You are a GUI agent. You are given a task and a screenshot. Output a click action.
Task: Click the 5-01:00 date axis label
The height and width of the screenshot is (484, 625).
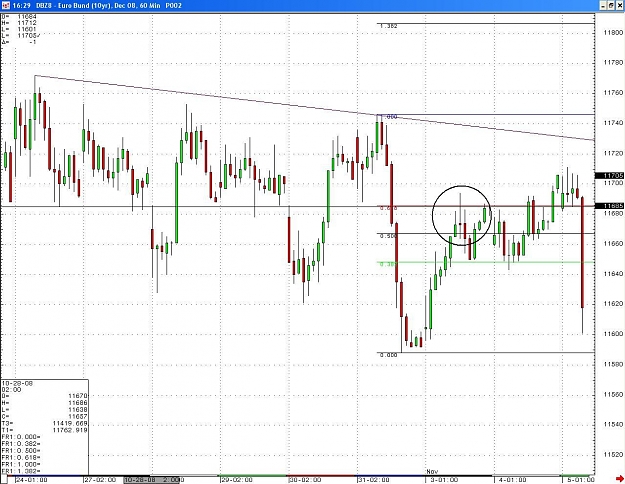pyautogui.click(x=581, y=480)
